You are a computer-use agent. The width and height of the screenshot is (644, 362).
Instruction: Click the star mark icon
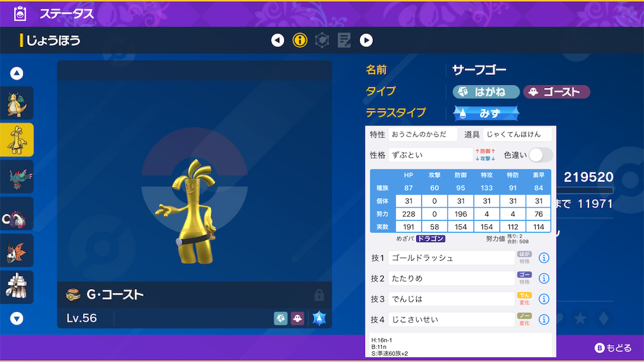(580, 318)
